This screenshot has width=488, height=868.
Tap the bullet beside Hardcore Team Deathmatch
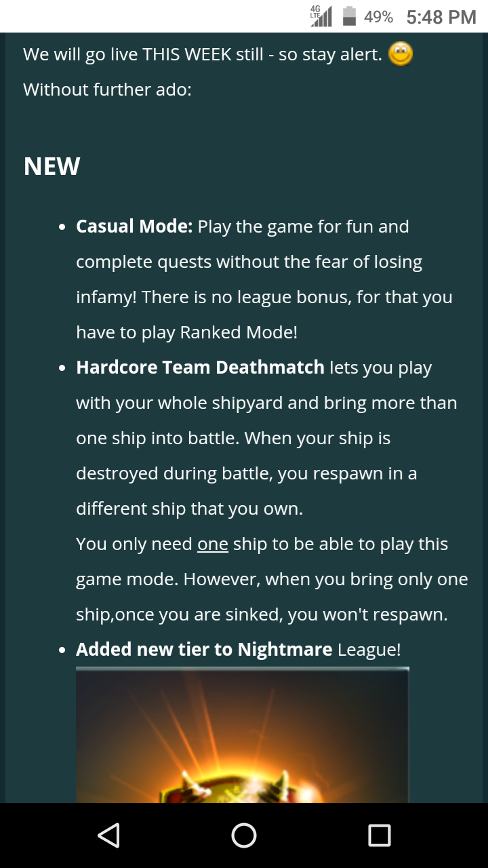(62, 369)
